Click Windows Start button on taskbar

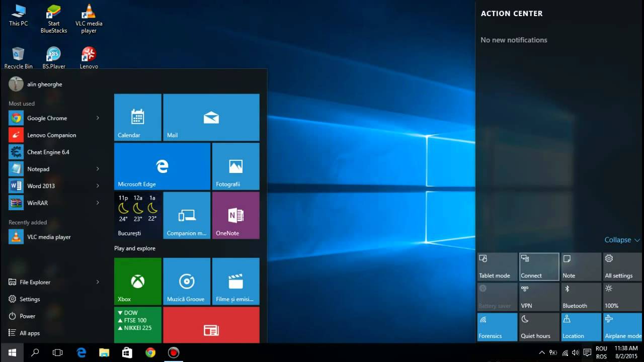(x=12, y=352)
